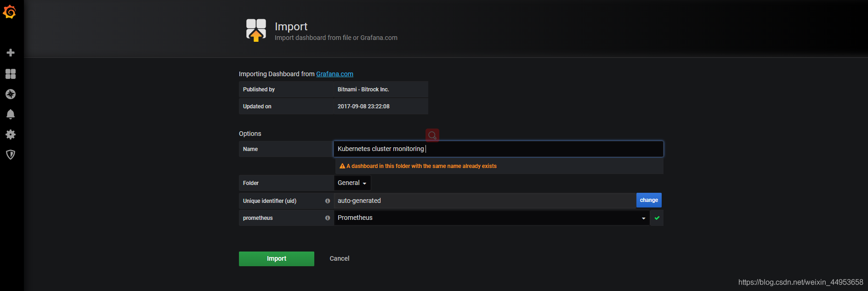Focus the dashboard Name input field
The width and height of the screenshot is (868, 291).
[498, 149]
